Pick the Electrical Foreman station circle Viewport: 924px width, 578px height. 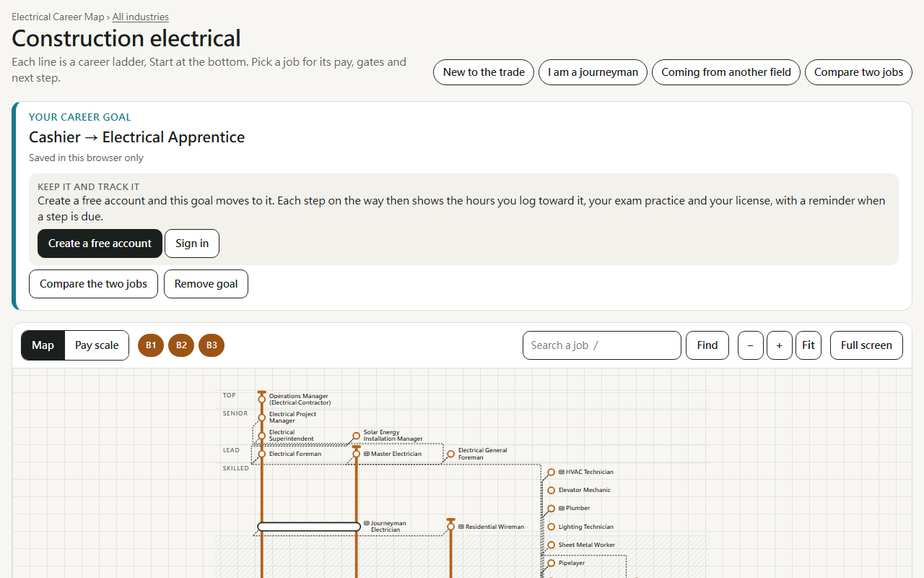coord(262,454)
